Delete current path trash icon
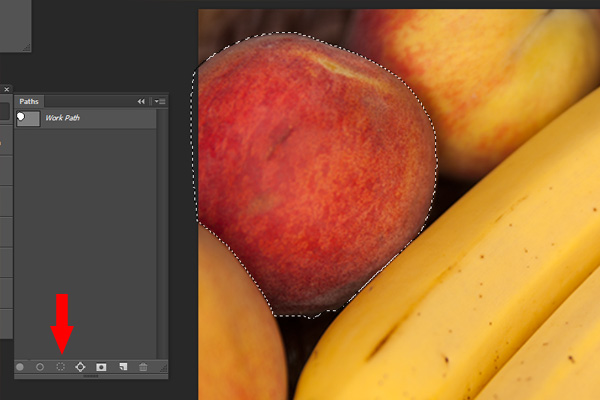 click(x=143, y=367)
